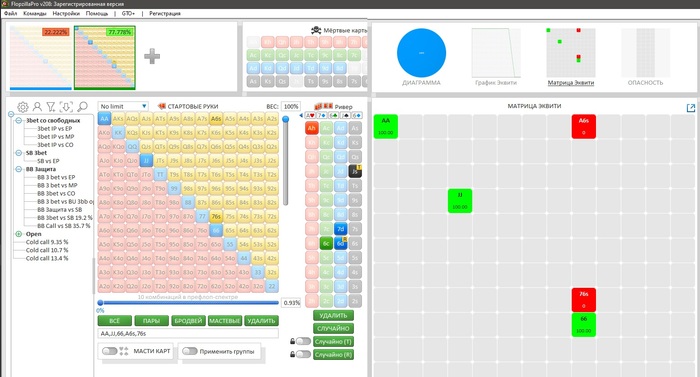
Task: Select the Js card on the board grid
Action: click(x=355, y=171)
